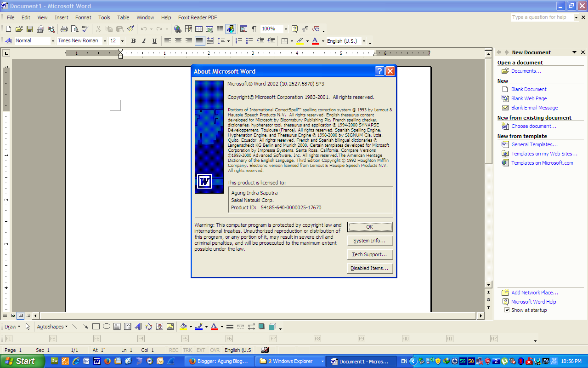Click the Tech Support... button
588x368 pixels.
[x=370, y=254]
